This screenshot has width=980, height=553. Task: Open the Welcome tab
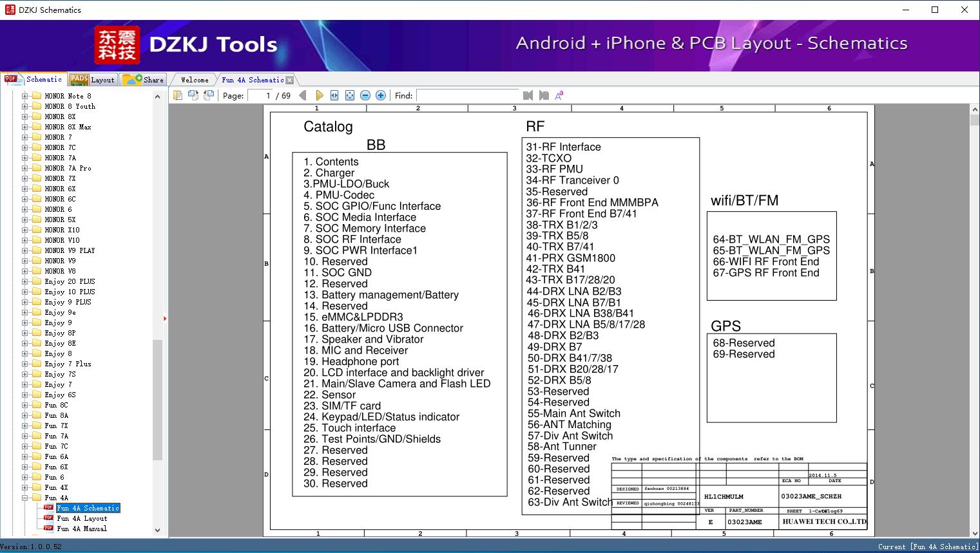[x=195, y=80]
